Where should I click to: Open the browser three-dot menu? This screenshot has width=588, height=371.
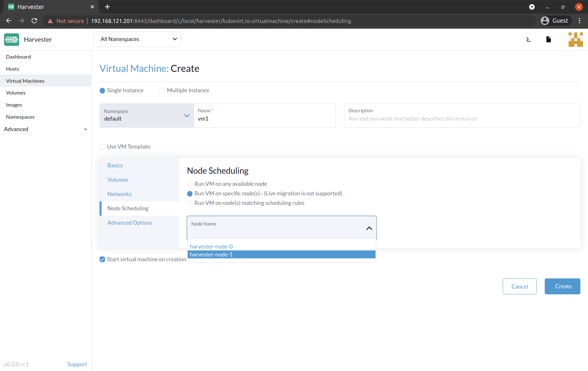(x=579, y=21)
